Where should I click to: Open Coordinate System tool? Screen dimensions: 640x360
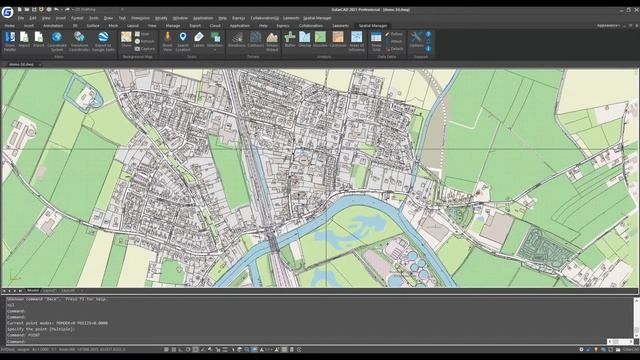pos(57,41)
